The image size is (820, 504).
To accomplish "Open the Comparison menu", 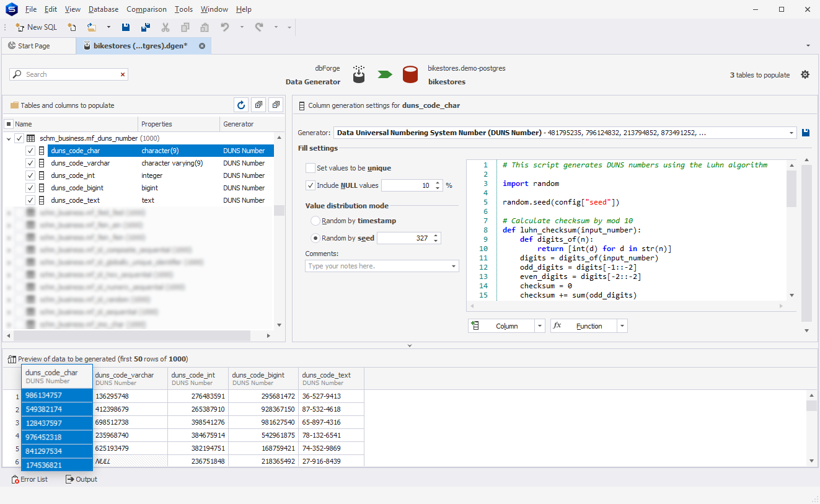I will tap(146, 9).
